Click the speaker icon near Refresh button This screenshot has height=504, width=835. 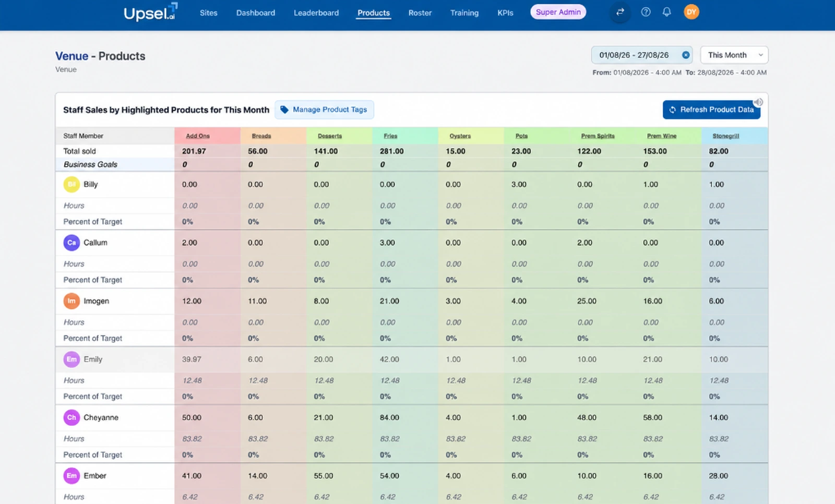point(759,102)
